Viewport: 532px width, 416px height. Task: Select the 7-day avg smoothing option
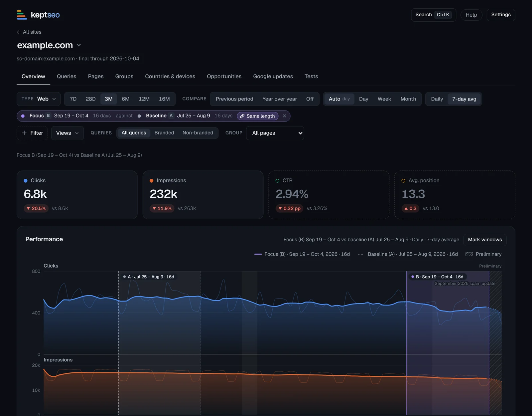(464, 99)
